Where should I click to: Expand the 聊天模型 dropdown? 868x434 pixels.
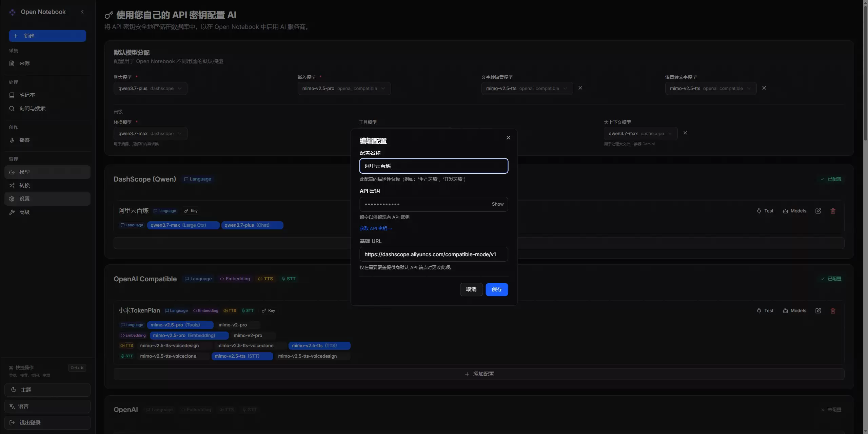tap(151, 89)
